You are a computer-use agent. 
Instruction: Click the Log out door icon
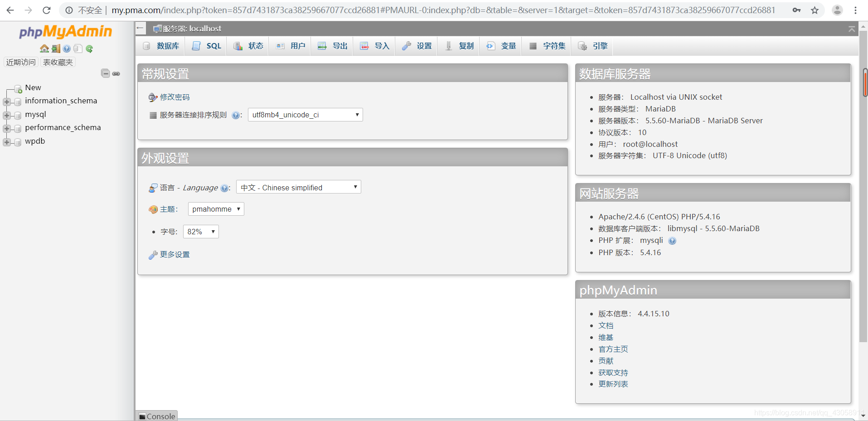(56, 48)
